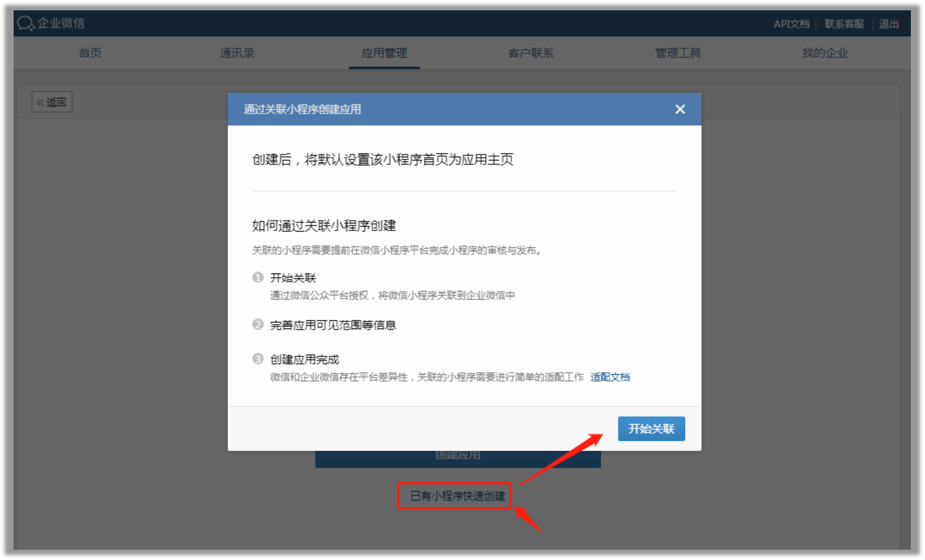This screenshot has height=560, width=925.
Task: Click 退出 to log out
Action: click(889, 24)
